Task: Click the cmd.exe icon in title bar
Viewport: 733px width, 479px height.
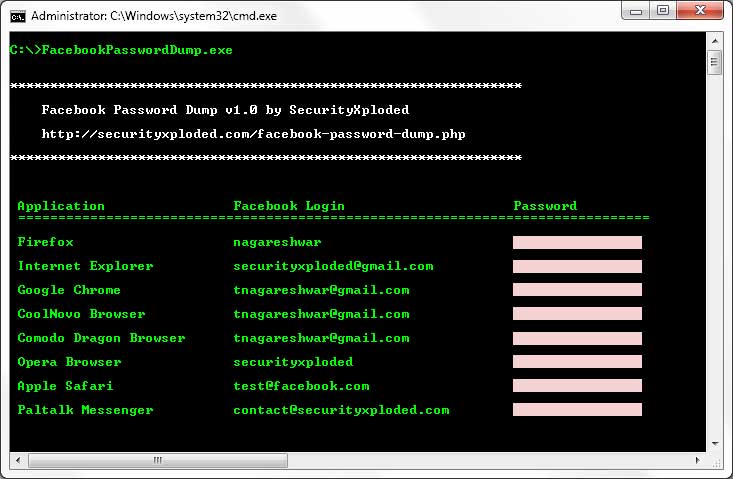Action: tap(18, 17)
